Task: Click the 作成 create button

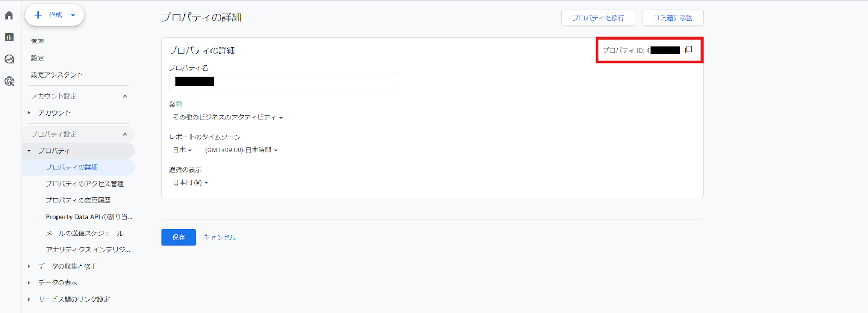Action: (54, 15)
